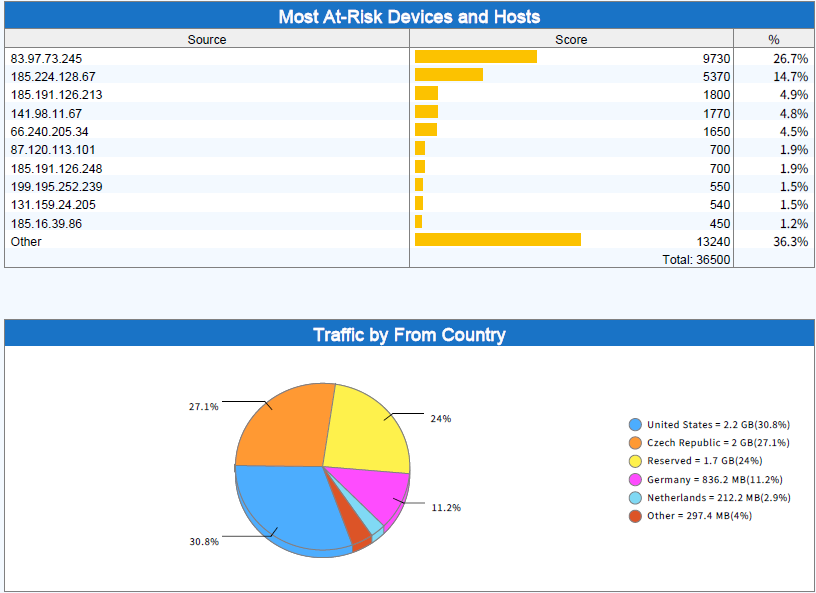The width and height of the screenshot is (816, 593).
Task: Click the Other source row label
Action: (x=26, y=242)
